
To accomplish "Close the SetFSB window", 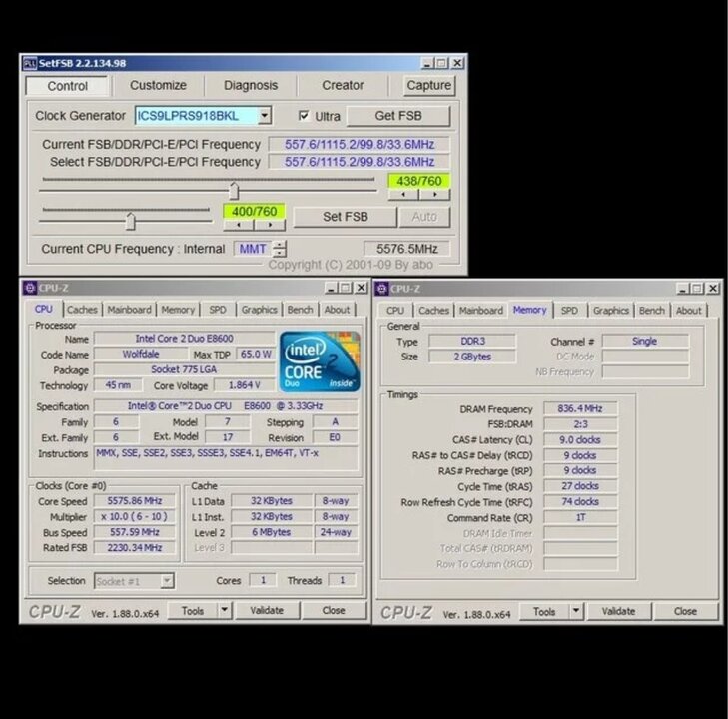I will (457, 63).
